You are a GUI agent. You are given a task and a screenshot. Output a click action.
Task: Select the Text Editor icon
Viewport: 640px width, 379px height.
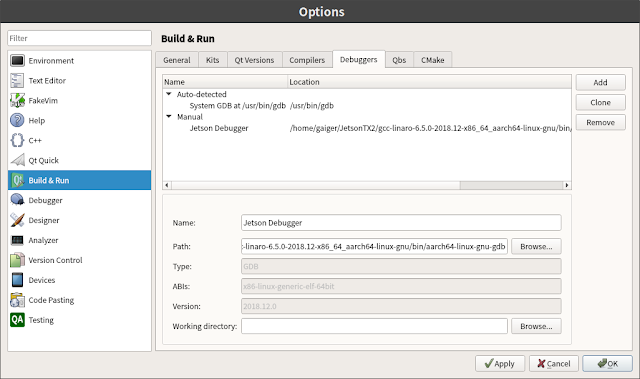(17, 81)
